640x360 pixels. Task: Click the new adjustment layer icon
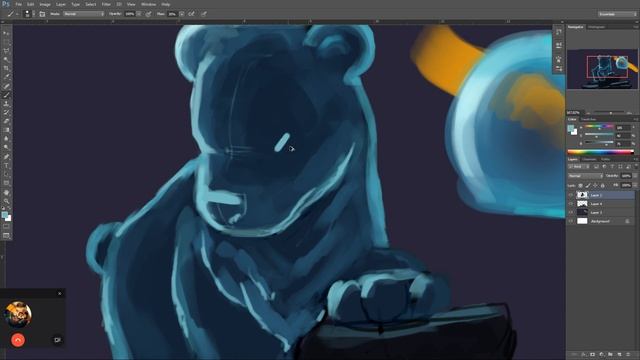coord(602,355)
